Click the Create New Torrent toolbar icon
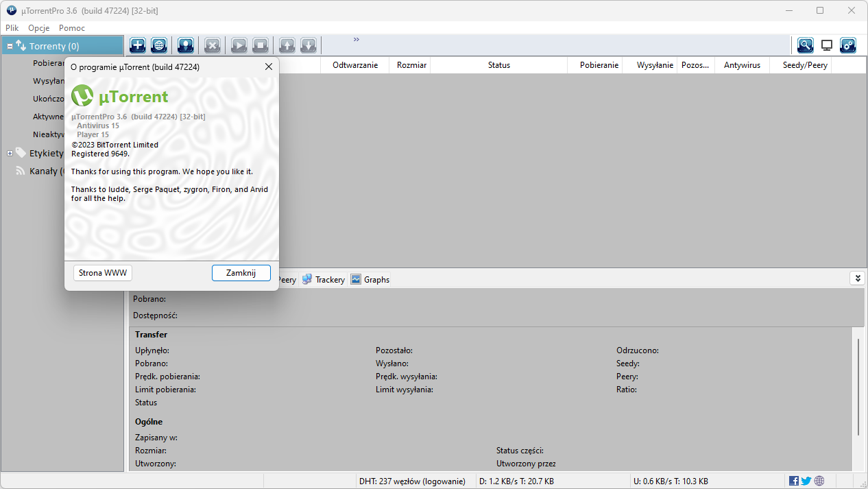 click(x=186, y=45)
